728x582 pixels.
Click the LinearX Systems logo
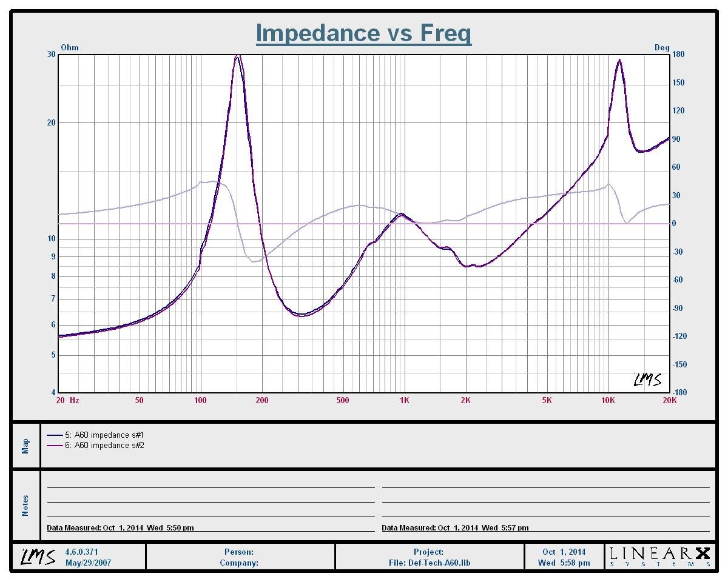point(659,557)
